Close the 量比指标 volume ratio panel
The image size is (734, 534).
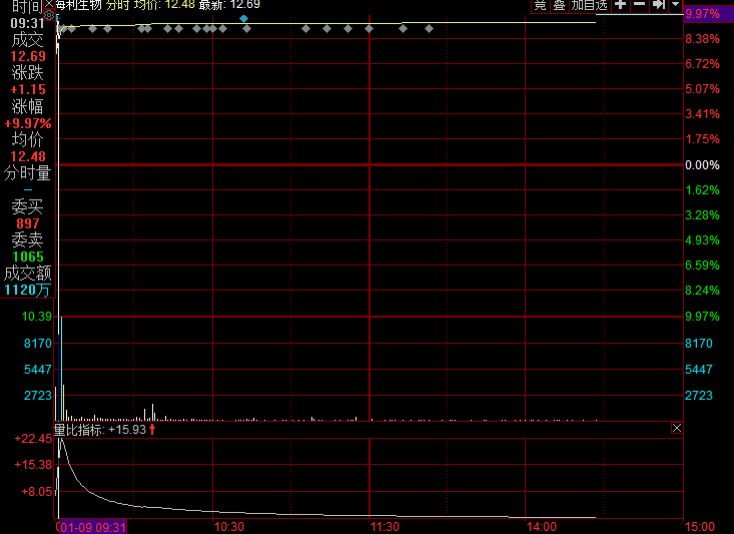(676, 428)
